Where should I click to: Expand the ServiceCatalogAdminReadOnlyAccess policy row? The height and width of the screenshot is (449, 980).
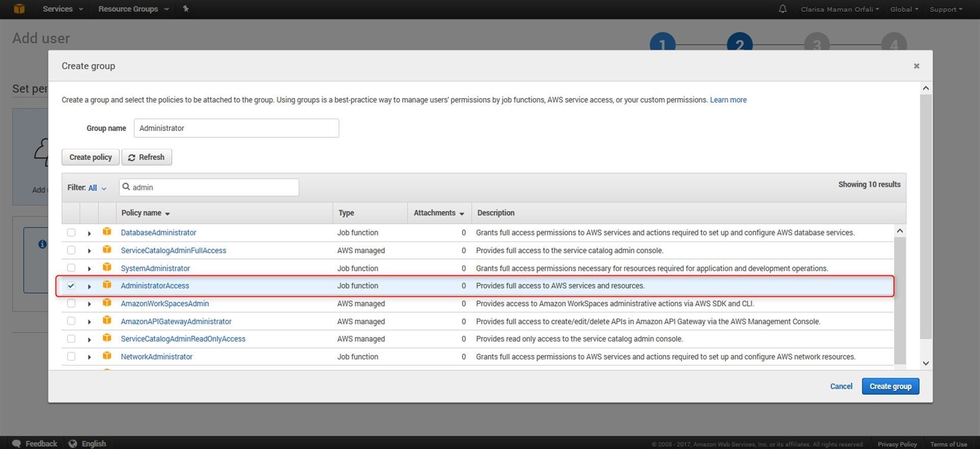(x=89, y=340)
